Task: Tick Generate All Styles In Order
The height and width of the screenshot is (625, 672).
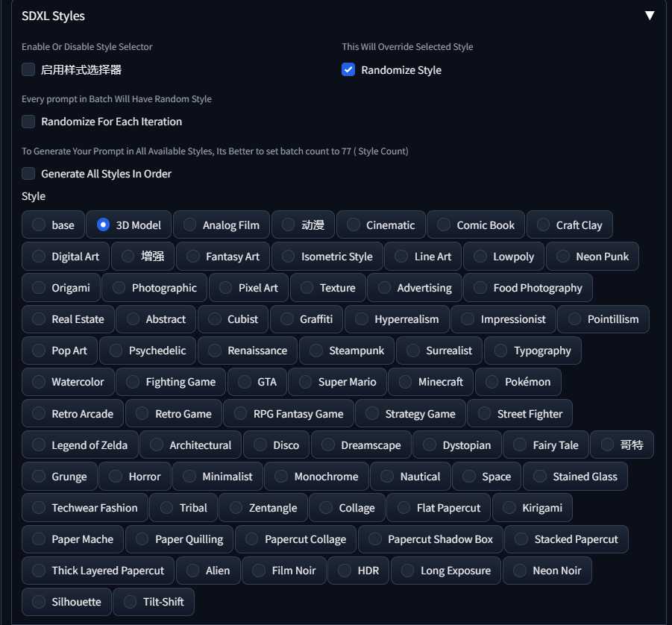Action: [28, 173]
